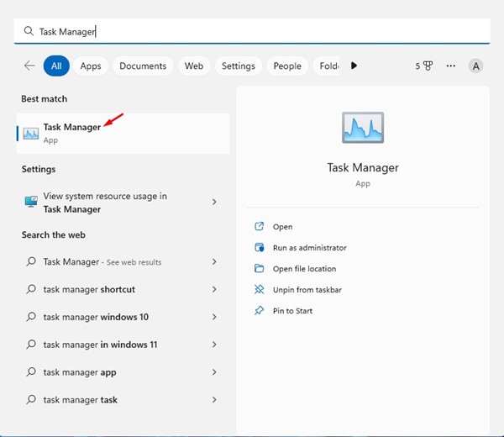
Task: Click Open file location
Action: [304, 269]
